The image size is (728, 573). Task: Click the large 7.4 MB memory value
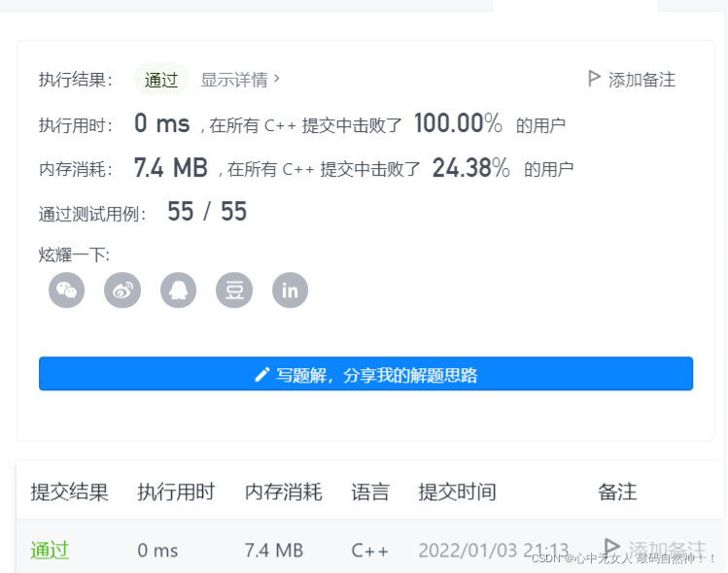(171, 167)
